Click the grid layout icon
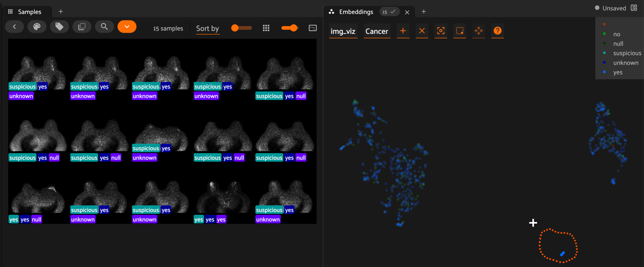The width and height of the screenshot is (644, 267). tap(266, 28)
